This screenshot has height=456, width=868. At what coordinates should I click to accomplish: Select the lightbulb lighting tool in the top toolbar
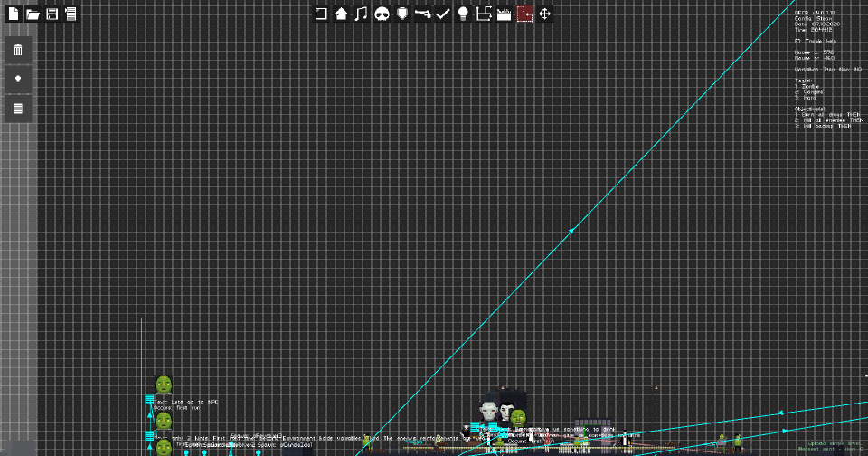tap(463, 14)
